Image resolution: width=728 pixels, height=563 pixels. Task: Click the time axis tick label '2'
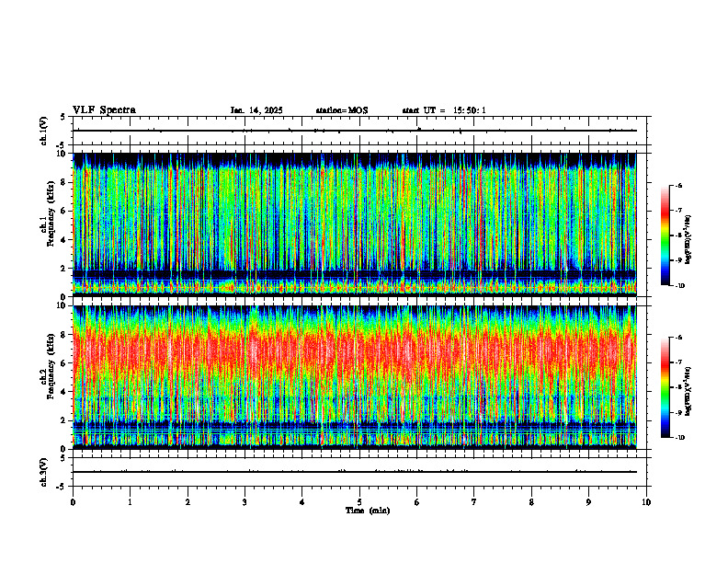[188, 502]
